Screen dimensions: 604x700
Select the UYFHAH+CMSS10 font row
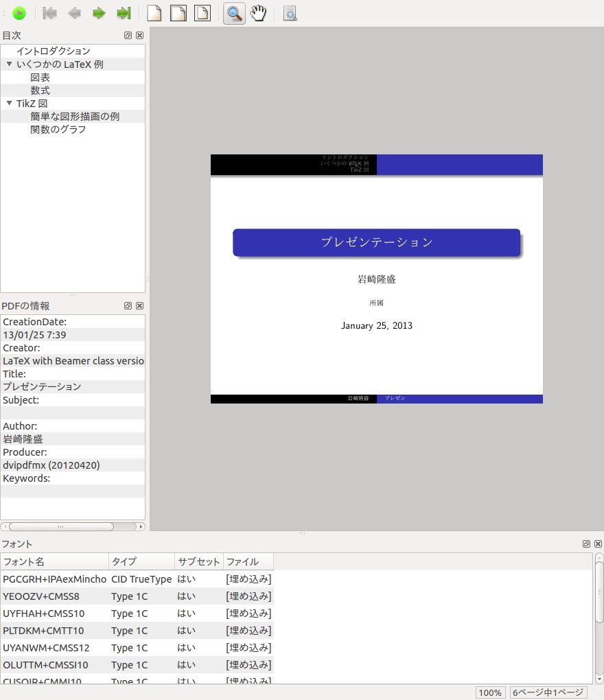pos(137,614)
